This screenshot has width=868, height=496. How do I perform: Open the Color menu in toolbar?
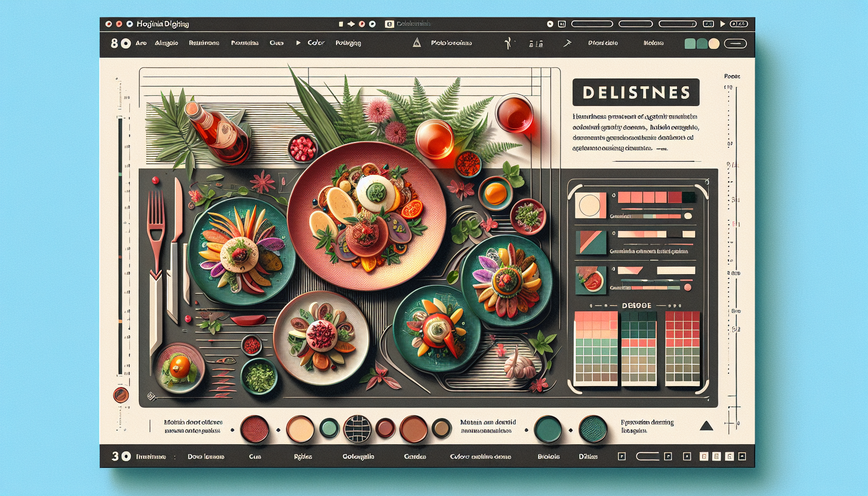pos(316,43)
